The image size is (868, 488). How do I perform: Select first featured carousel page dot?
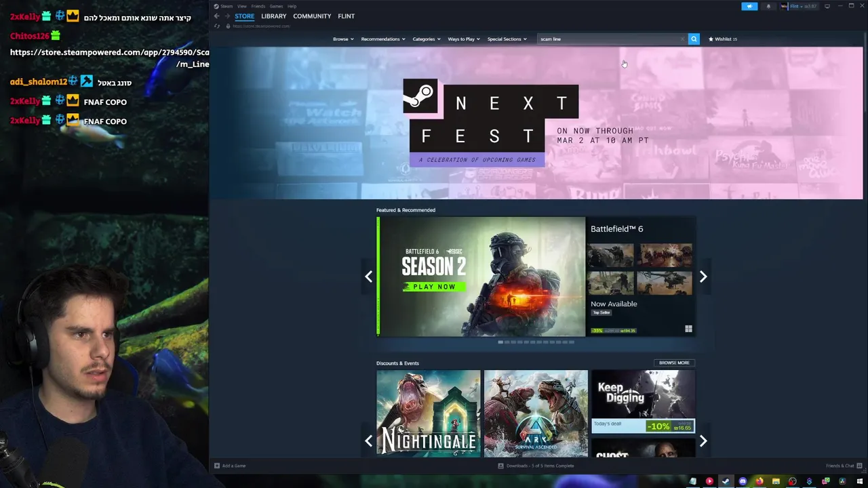tap(500, 342)
